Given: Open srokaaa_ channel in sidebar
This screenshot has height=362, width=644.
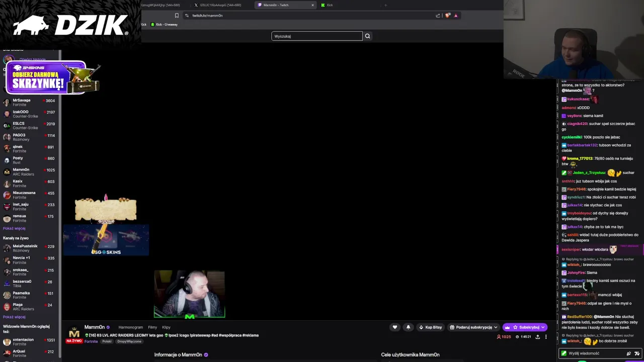Looking at the screenshot, I should pos(30,272).
